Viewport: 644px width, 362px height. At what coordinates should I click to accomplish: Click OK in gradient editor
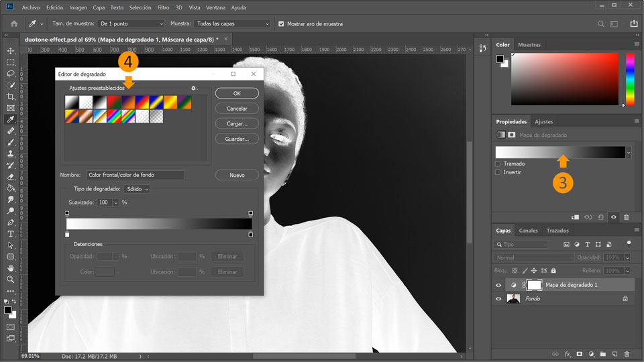[237, 94]
